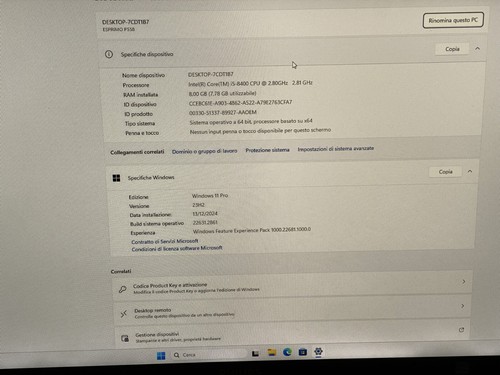Click the ESPRIMO model name under header
This screenshot has height=375, width=500.
[119, 29]
